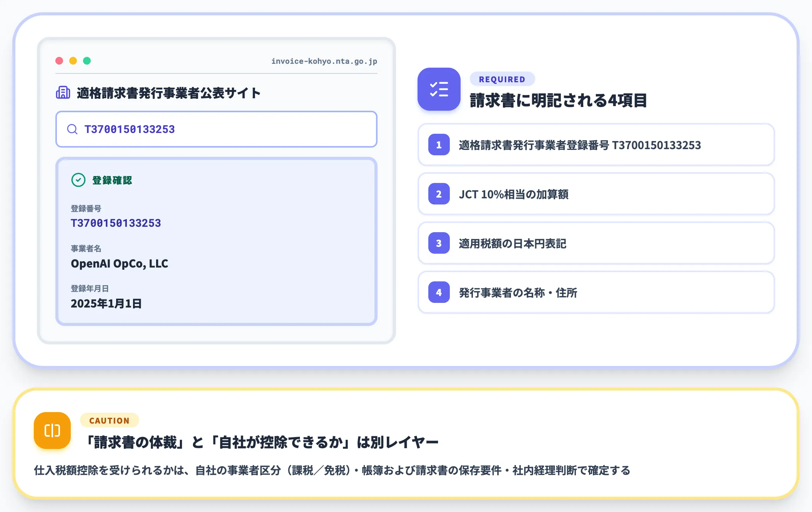
Task: Click the 登録年月日 field label
Action: 90,288
